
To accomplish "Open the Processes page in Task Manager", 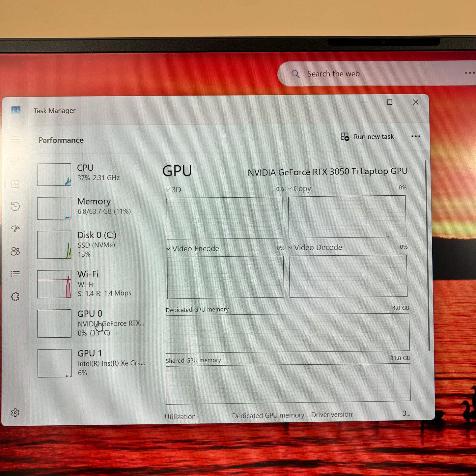I will [x=15, y=161].
